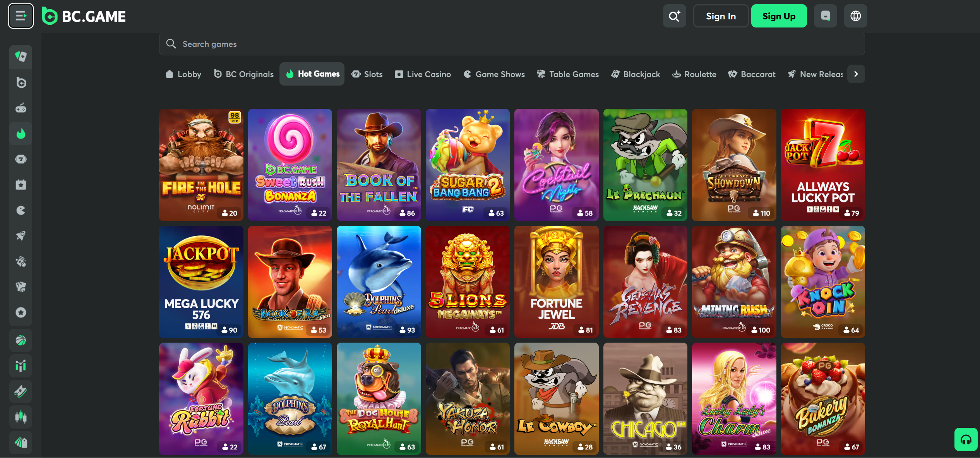Screen dimensions: 980x458
Task: Open Le Cowboy game
Action: 556,399
